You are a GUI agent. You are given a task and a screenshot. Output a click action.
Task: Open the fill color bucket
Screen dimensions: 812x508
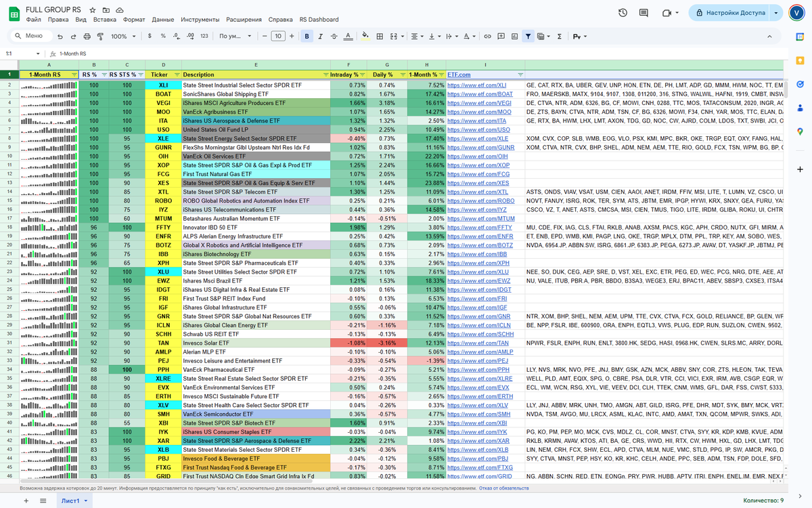tap(365, 37)
